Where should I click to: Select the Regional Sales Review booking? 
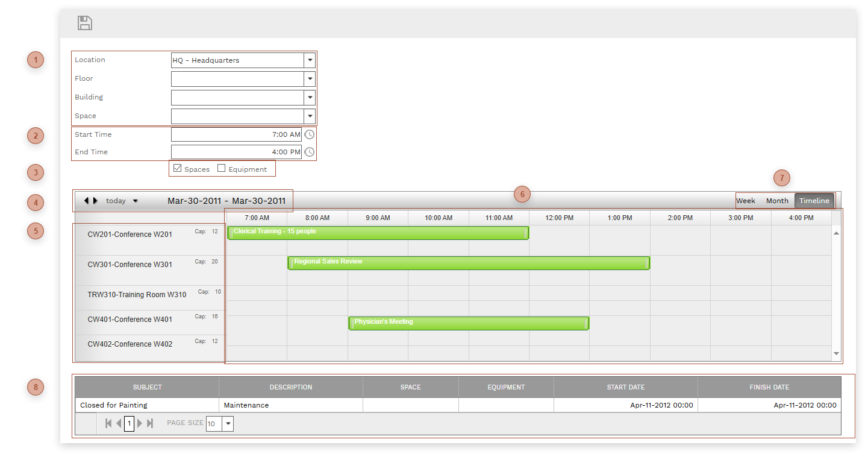click(468, 263)
